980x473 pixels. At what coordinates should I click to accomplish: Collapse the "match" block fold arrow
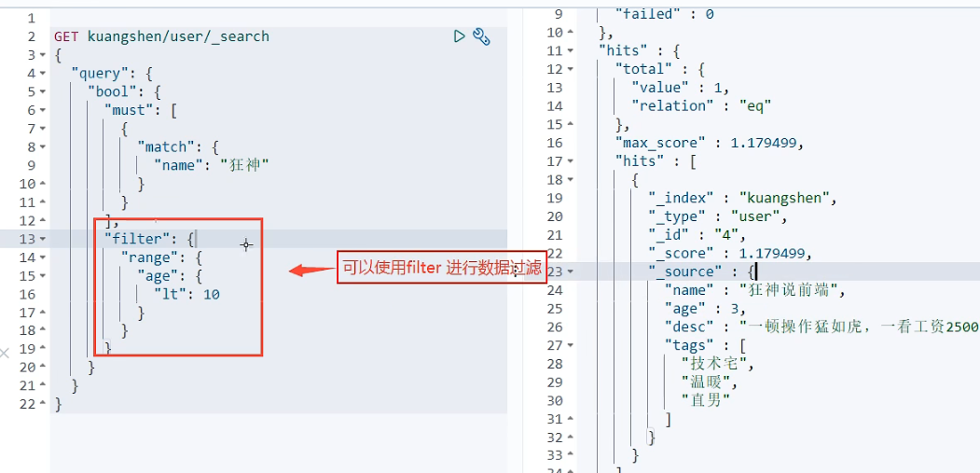[43, 147]
